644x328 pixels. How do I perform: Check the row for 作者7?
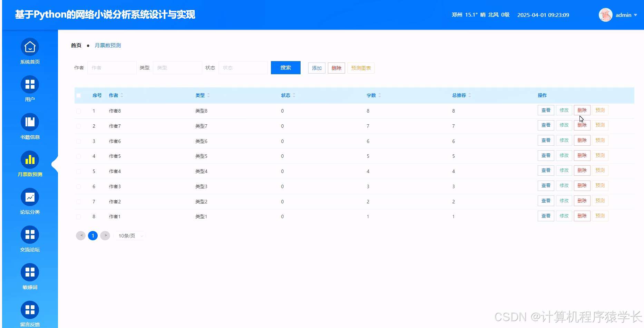[x=78, y=126]
